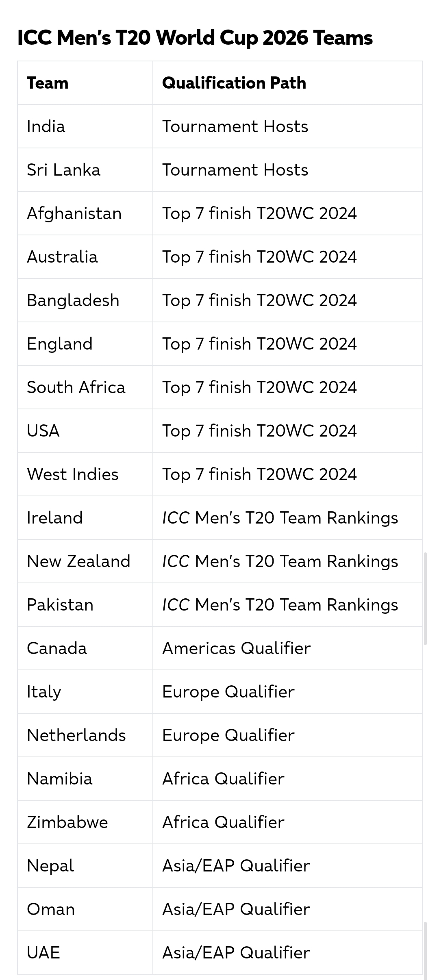Click the South Africa team name
The width and height of the screenshot is (439, 980).
[x=76, y=387]
